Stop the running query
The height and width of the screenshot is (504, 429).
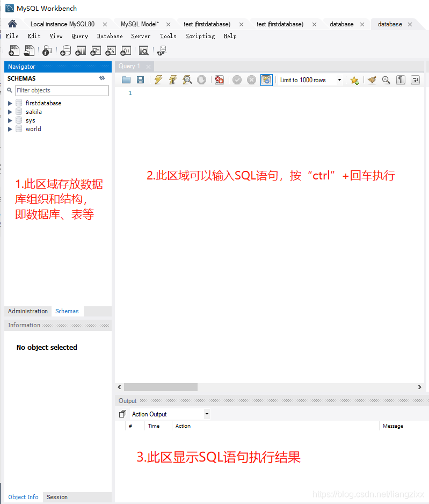click(x=202, y=80)
